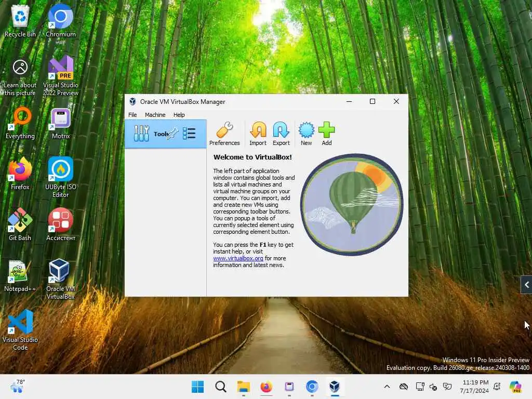
Task: Open the weather widget showing 78°
Action: [x=17, y=386]
